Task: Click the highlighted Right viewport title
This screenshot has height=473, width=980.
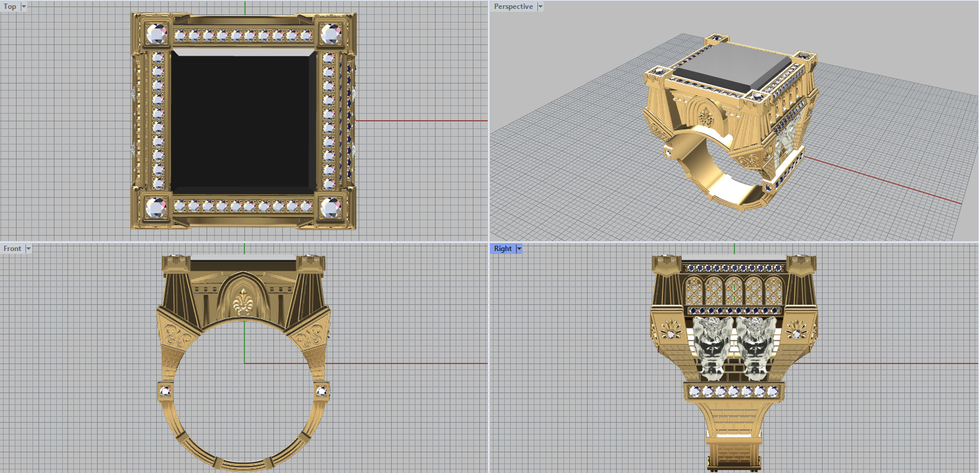Action: [503, 249]
